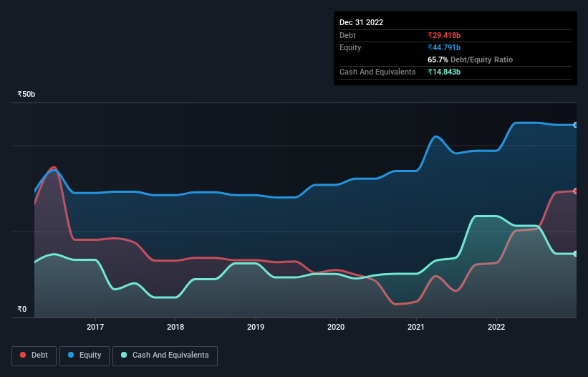This screenshot has width=588, height=377.
Task: Click the 2022 x-axis label
Action: click(496, 327)
